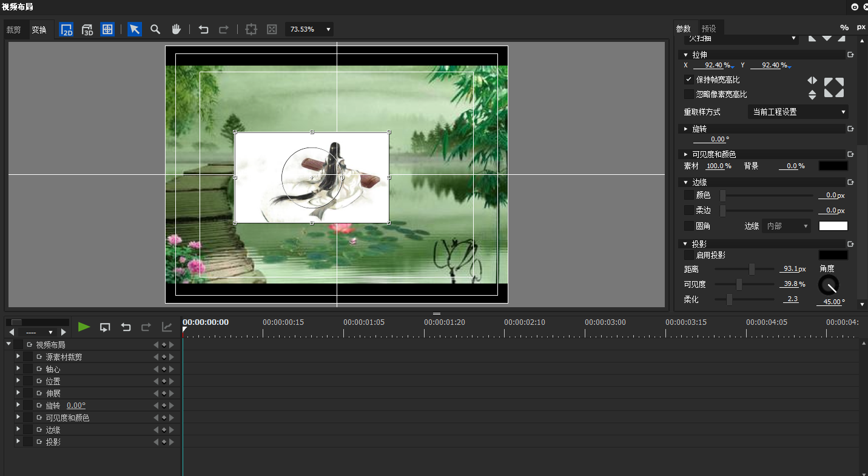Pick the drop shadow black swatch

pos(833,255)
